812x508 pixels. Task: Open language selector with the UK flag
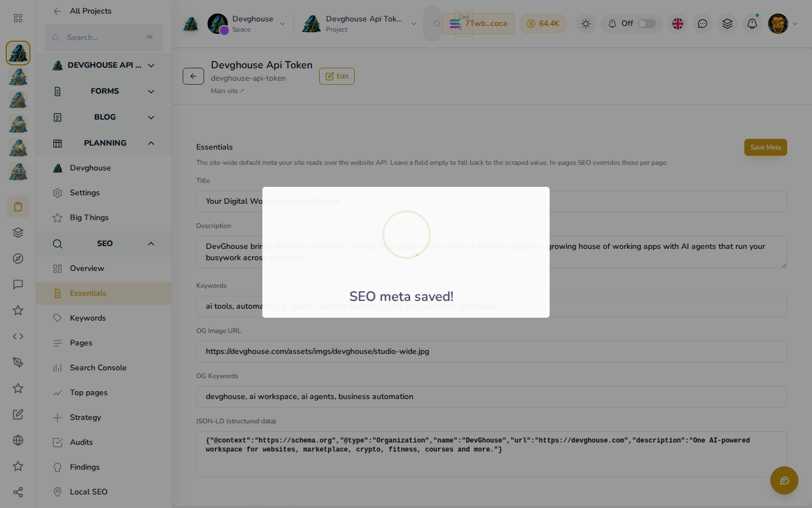point(678,24)
